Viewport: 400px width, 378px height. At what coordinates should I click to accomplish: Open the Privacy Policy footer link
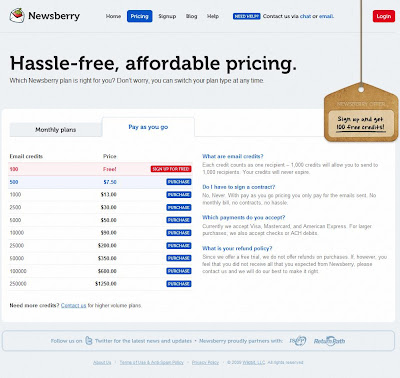(205, 362)
